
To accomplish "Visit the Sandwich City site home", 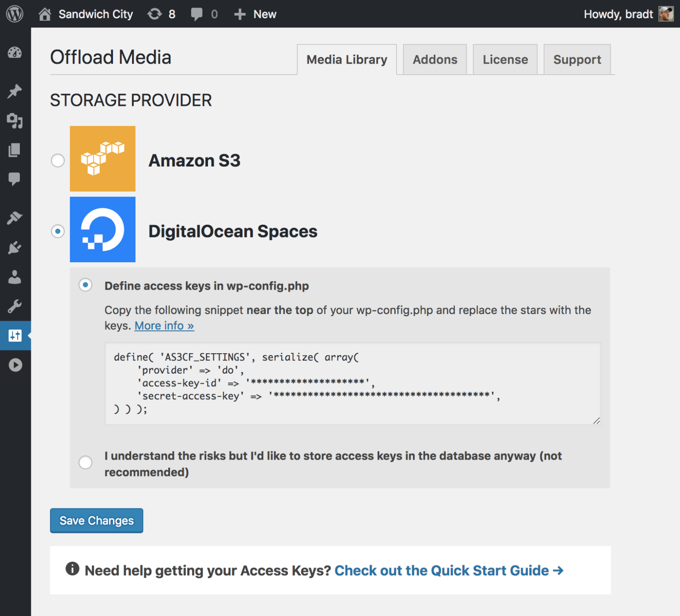I will click(86, 14).
